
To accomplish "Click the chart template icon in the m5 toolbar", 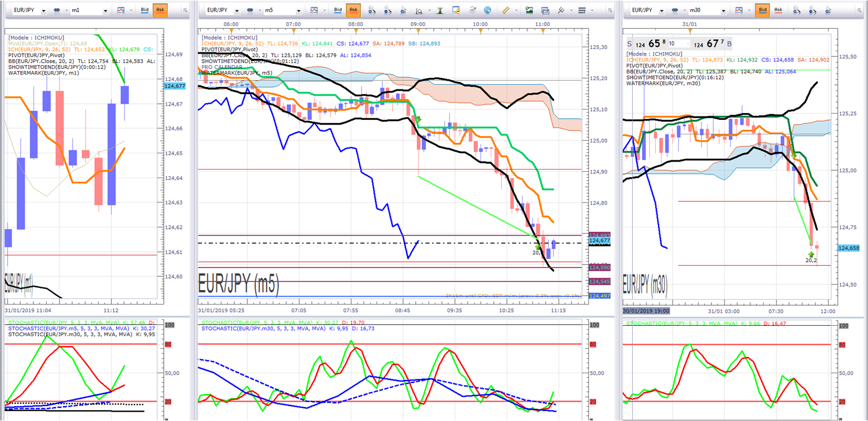I will 544,10.
